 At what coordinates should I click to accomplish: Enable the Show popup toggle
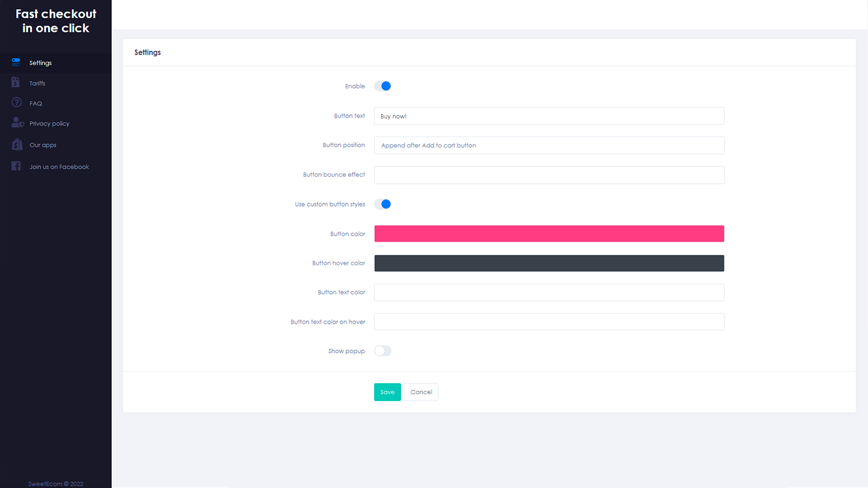382,351
